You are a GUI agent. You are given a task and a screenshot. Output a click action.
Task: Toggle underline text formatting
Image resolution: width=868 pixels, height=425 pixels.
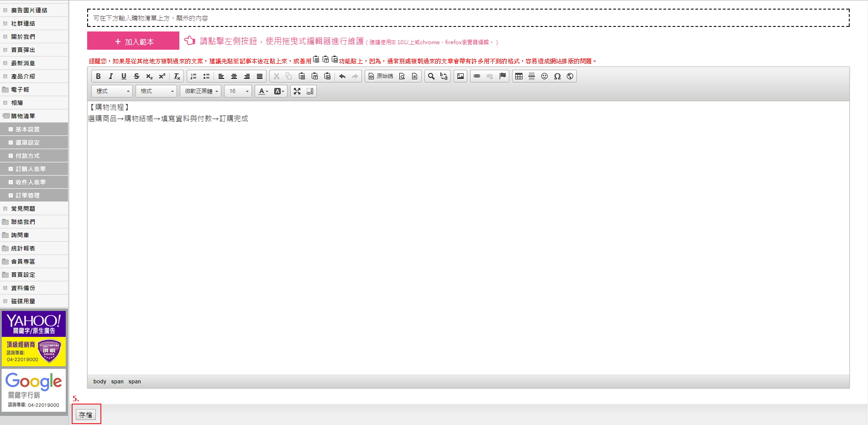[124, 76]
